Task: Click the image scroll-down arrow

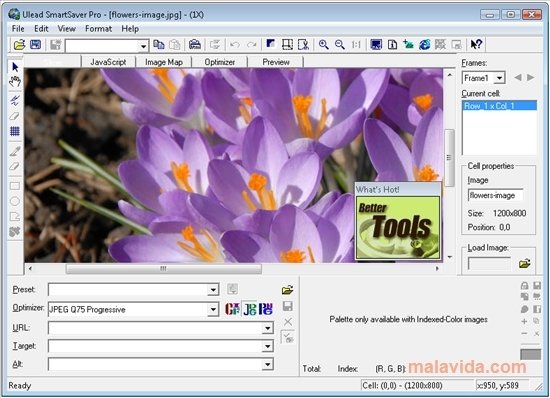Action: click(450, 257)
